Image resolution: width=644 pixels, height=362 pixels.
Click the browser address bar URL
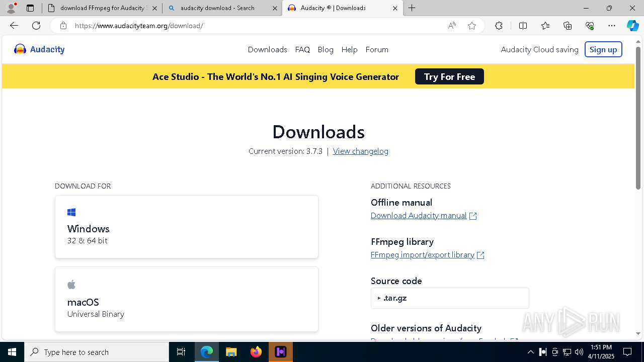tap(139, 26)
